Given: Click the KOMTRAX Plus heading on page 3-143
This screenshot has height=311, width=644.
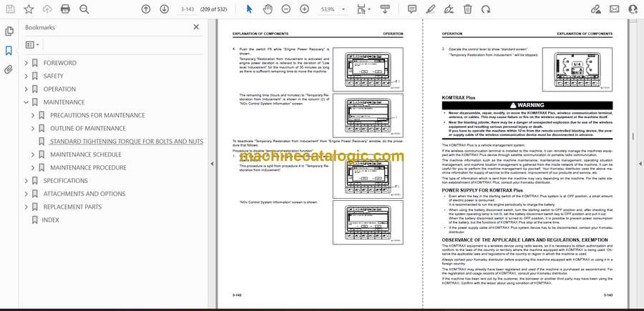Looking at the screenshot, I should (x=459, y=98).
